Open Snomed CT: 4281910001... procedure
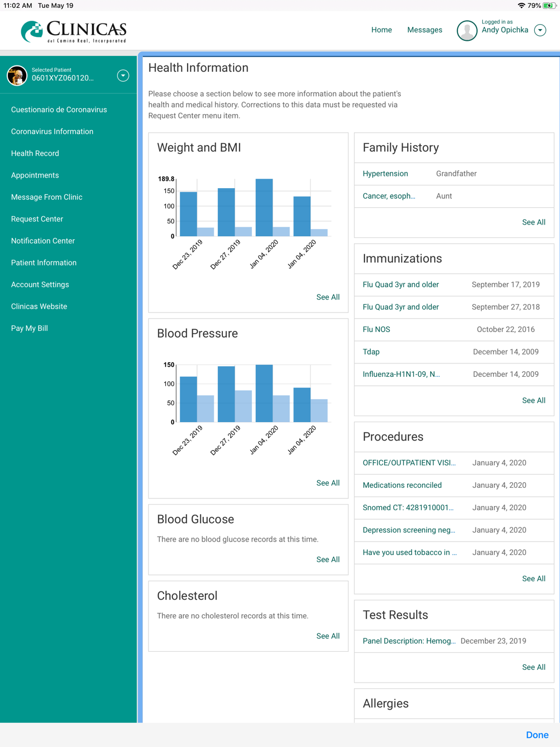Viewport: 560px width, 747px height. coord(408,507)
